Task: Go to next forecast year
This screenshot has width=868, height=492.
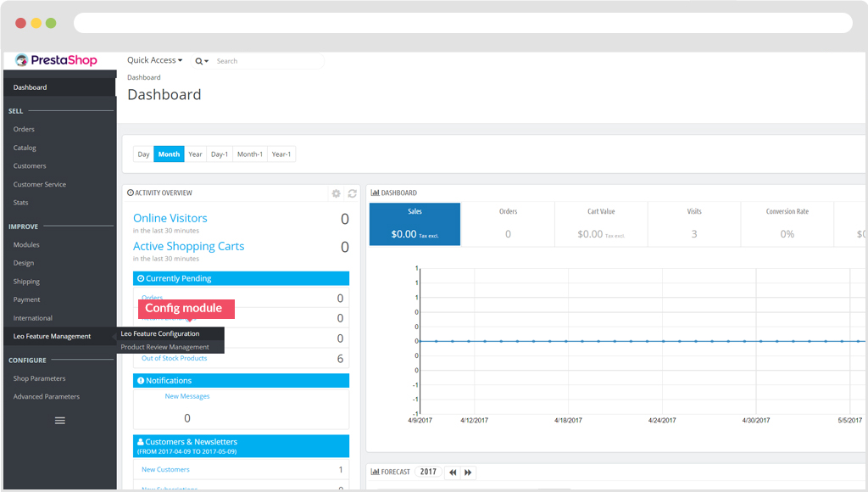Action: [x=468, y=472]
